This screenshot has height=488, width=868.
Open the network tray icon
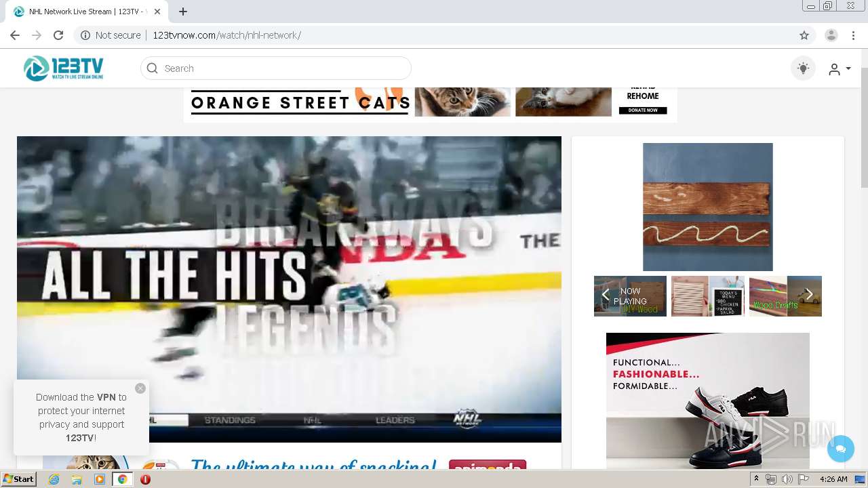pos(771,479)
